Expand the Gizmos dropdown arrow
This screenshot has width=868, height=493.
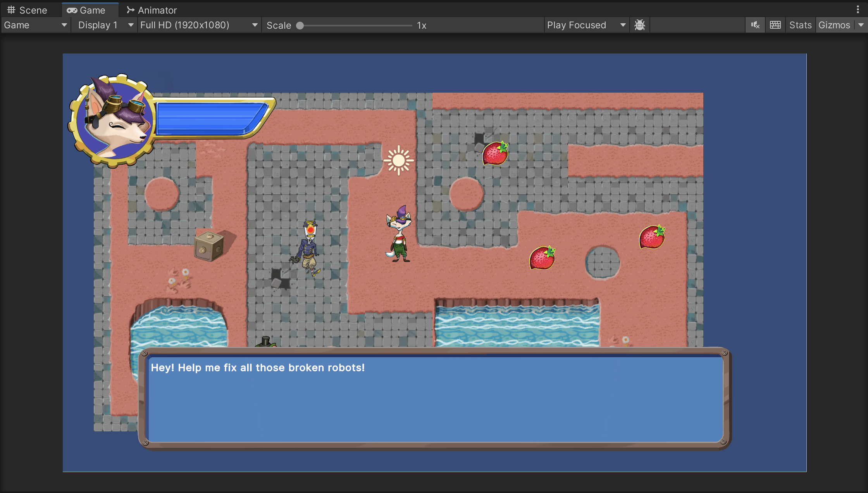[x=861, y=25]
